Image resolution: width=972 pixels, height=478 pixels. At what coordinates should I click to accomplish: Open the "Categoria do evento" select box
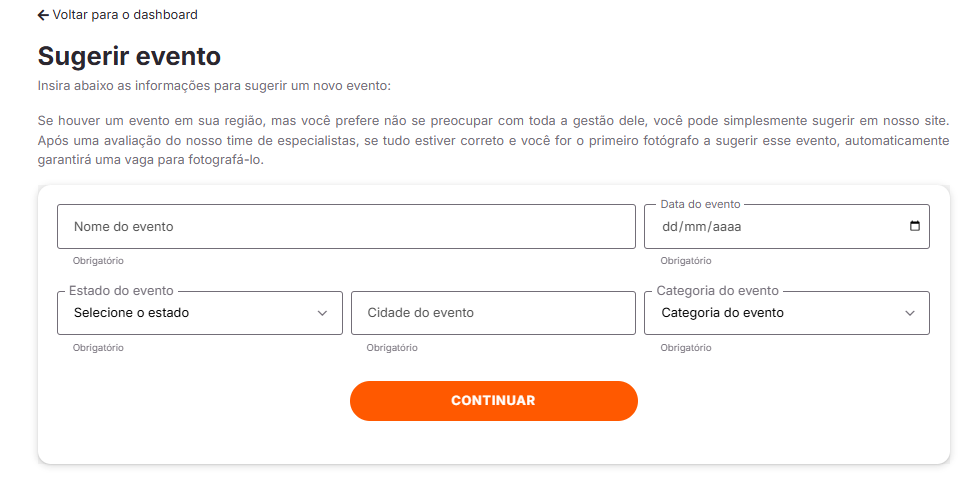click(x=776, y=313)
